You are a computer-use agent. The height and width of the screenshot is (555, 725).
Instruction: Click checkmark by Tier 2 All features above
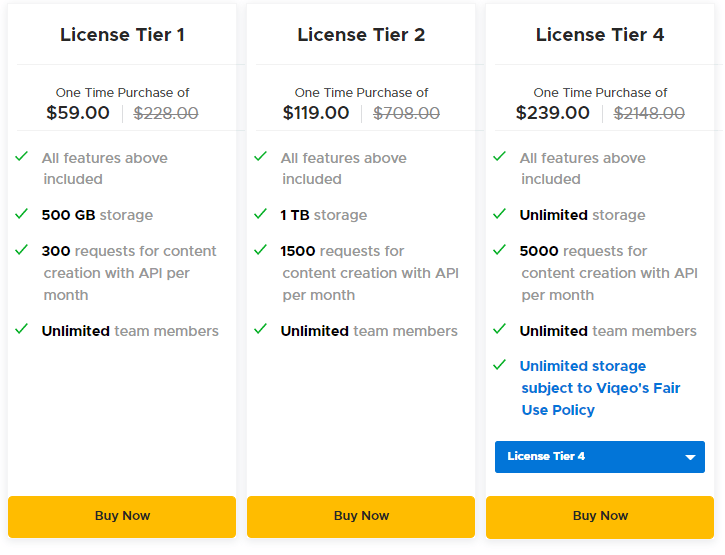[x=260, y=157]
